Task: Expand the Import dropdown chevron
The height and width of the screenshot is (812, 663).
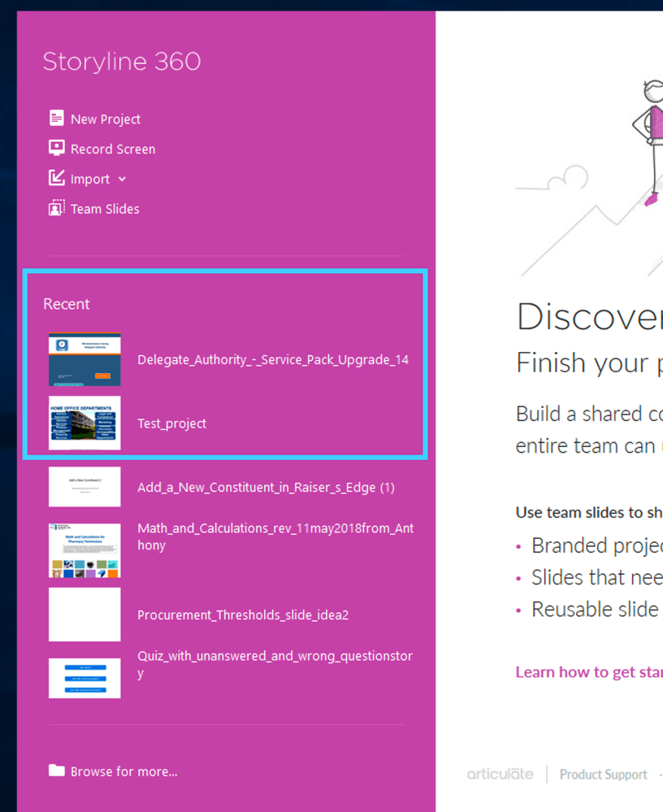Action: pyautogui.click(x=122, y=179)
